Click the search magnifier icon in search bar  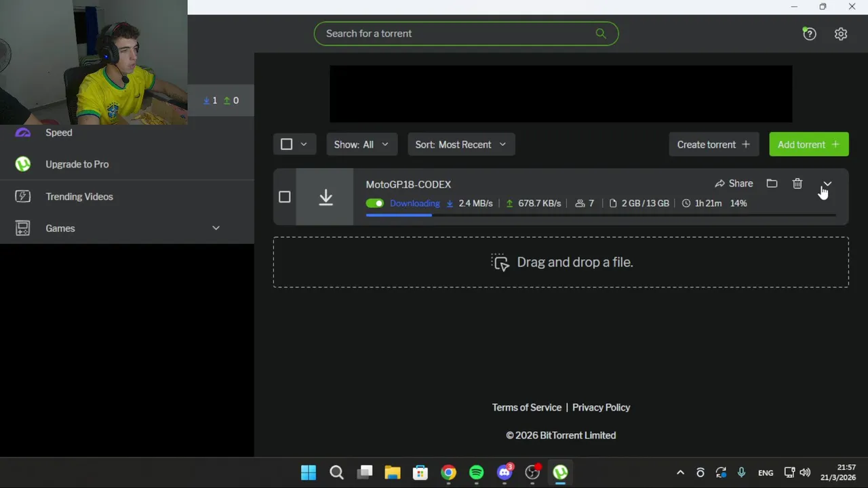[601, 33]
